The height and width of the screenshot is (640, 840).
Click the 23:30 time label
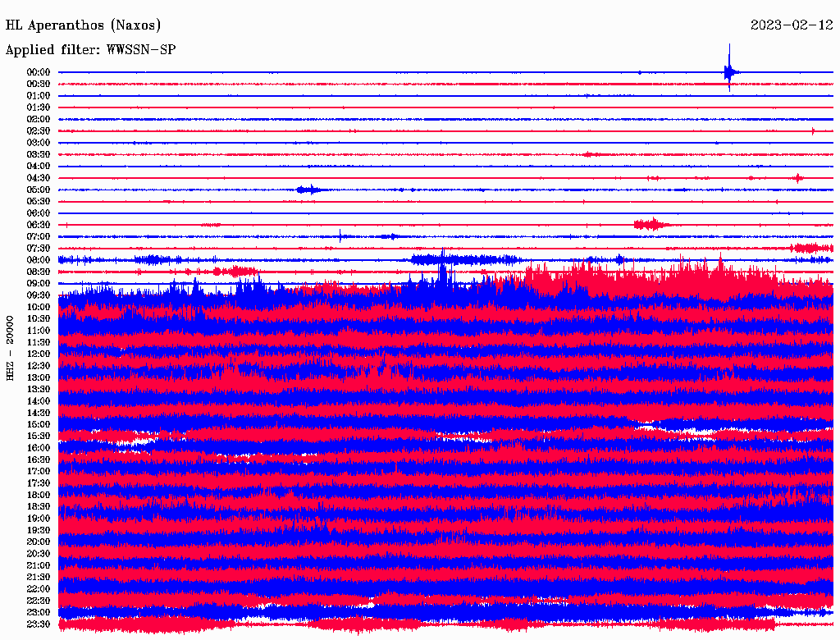coord(39,624)
